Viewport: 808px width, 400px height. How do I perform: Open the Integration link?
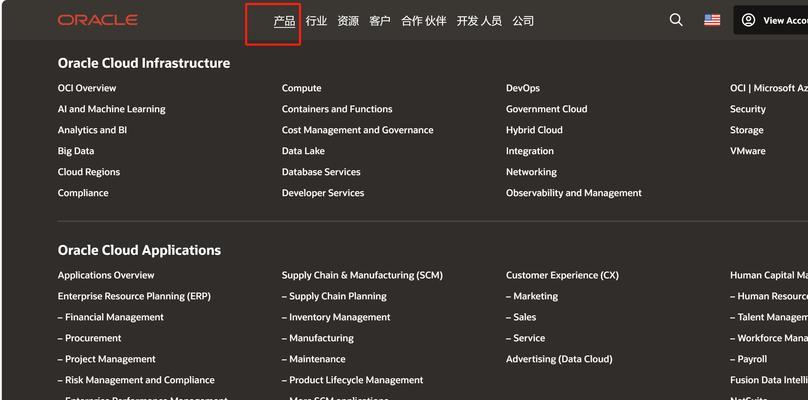(x=530, y=151)
